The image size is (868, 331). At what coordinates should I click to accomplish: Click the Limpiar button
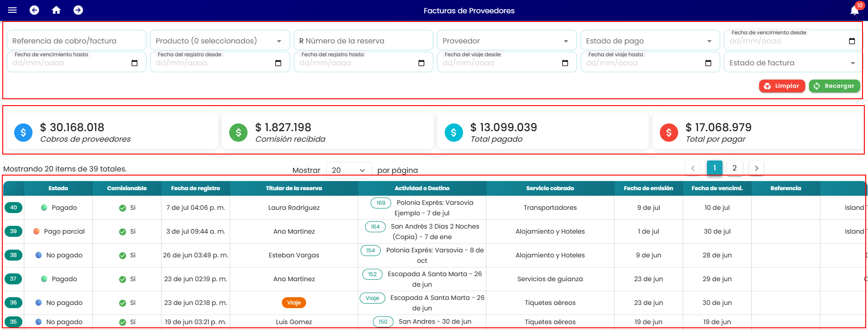tap(782, 86)
